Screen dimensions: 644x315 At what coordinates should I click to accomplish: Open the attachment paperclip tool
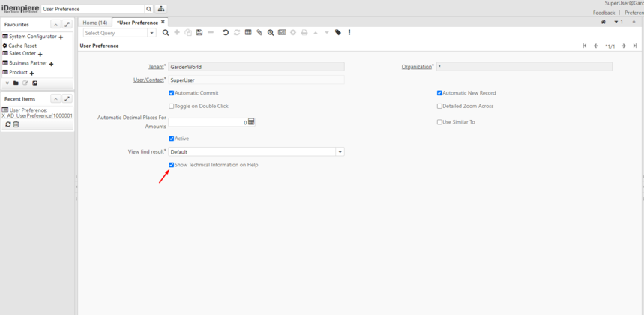pyautogui.click(x=259, y=33)
